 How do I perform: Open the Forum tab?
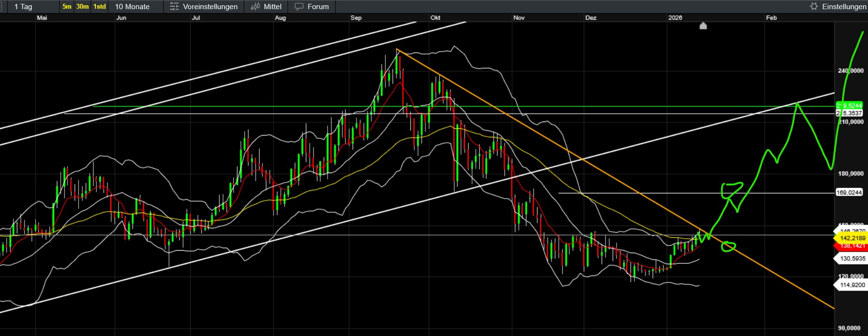click(318, 7)
